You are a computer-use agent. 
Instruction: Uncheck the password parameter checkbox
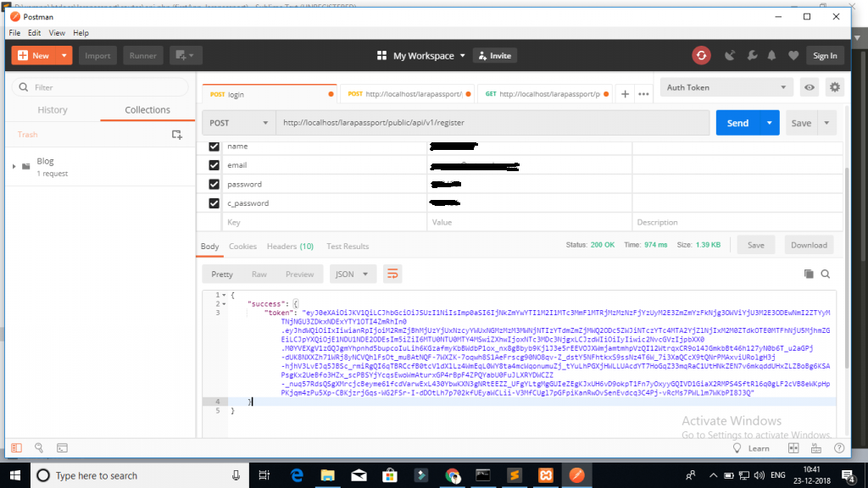(x=214, y=184)
